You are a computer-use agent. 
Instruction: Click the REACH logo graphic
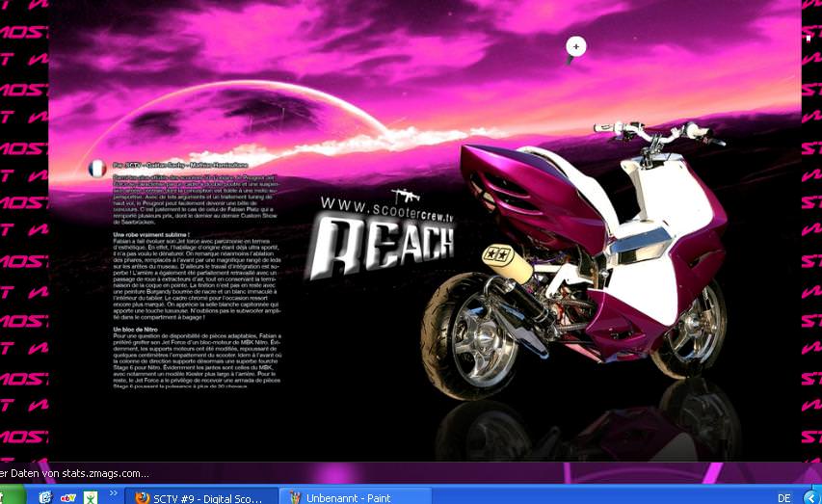(384, 247)
